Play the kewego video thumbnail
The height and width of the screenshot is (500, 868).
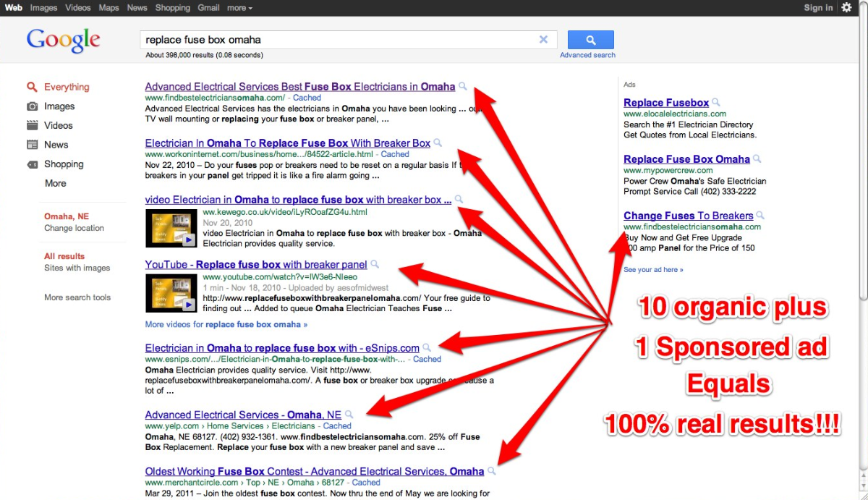(171, 229)
